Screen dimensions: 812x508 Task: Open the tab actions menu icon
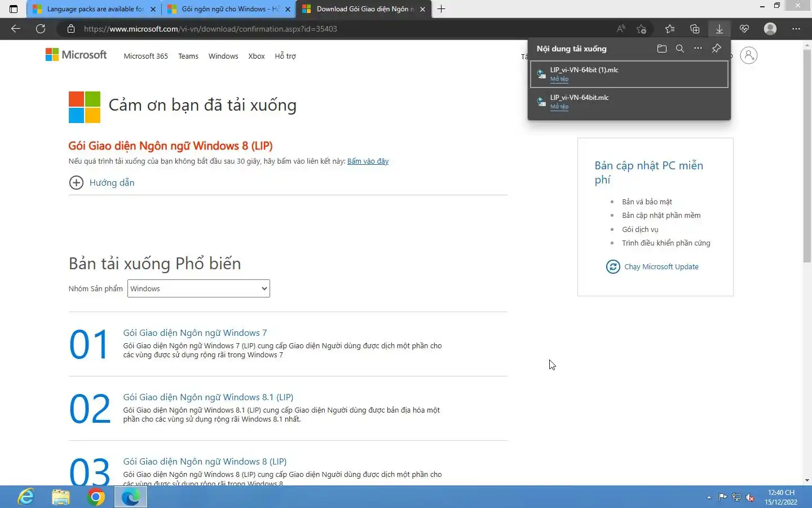(x=14, y=9)
